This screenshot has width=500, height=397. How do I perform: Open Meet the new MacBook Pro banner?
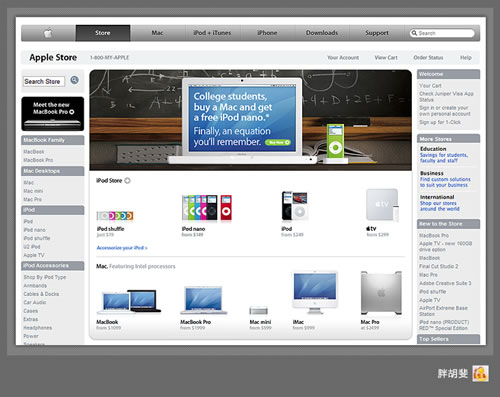pyautogui.click(x=53, y=114)
